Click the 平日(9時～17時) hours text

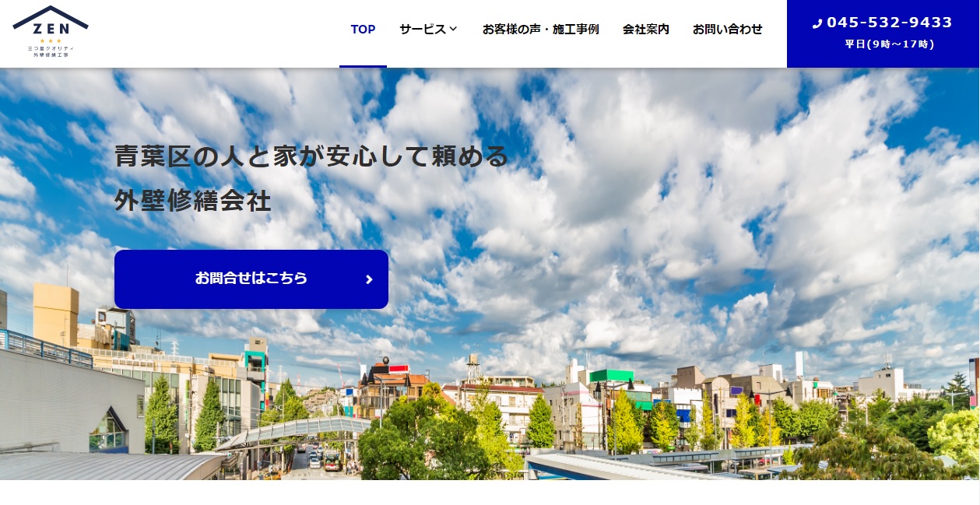(889, 44)
